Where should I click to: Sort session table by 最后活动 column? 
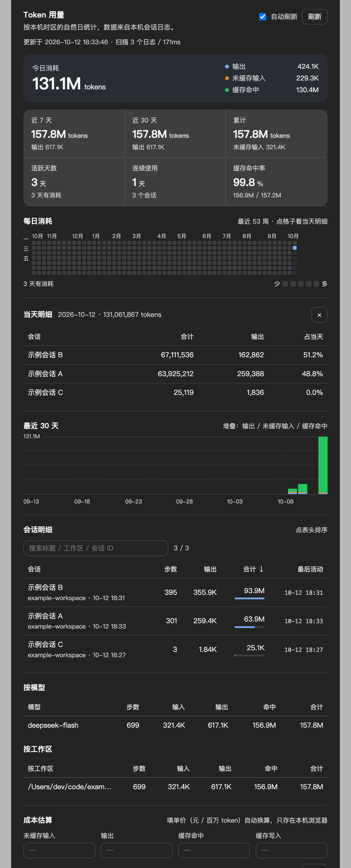310,569
